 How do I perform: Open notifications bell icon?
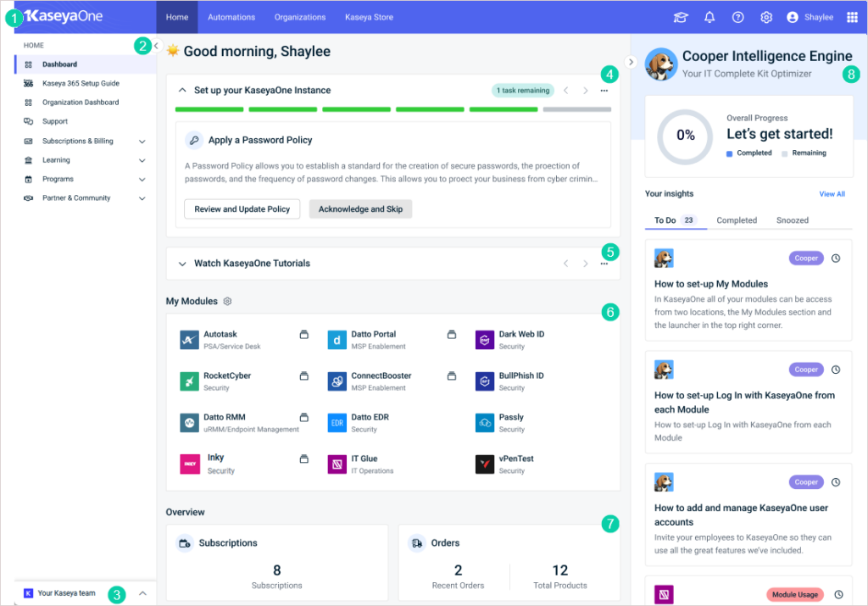click(709, 17)
